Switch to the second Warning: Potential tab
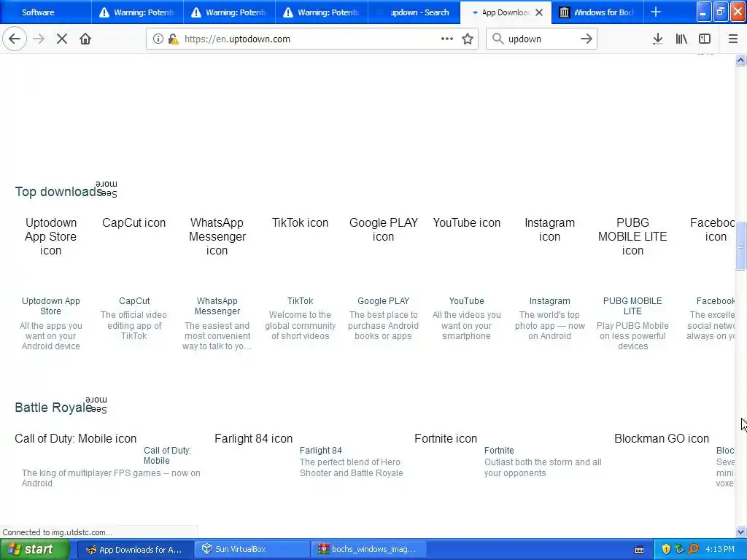Viewport: 747px width, 560px height. pos(229,12)
